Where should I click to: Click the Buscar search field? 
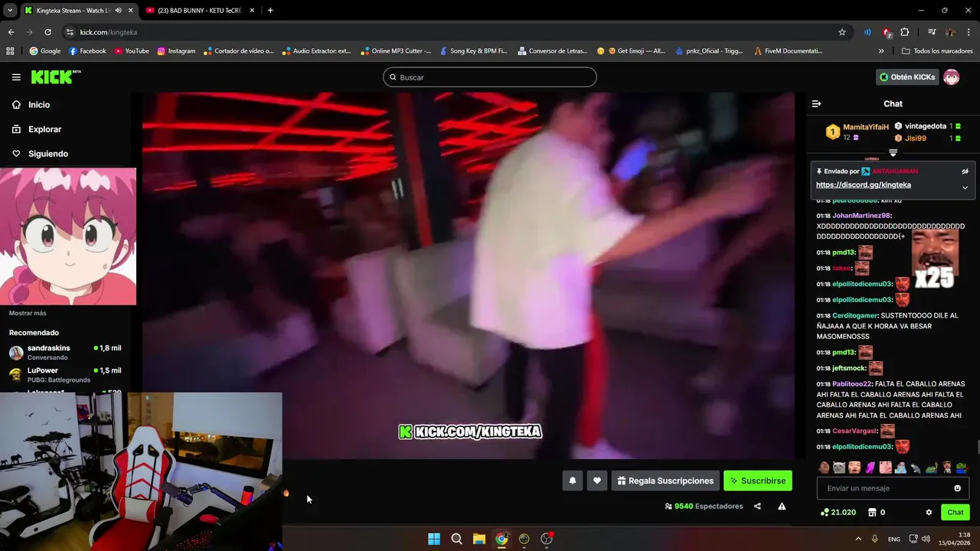click(x=490, y=77)
